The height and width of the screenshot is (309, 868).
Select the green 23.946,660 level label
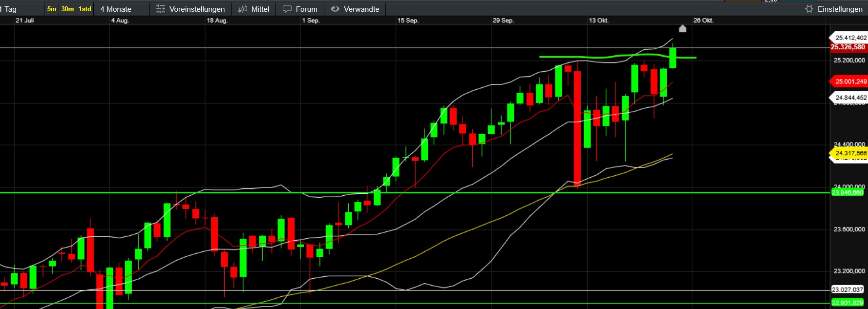[847, 193]
